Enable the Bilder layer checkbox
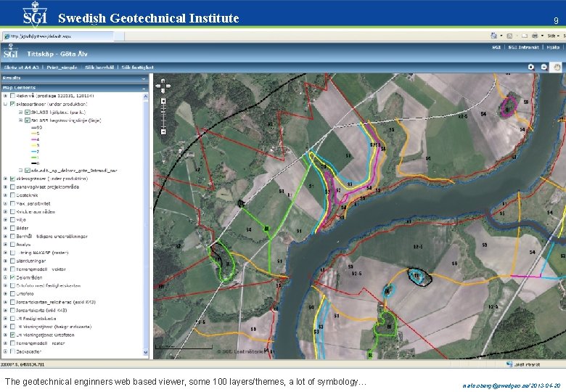 [12, 228]
